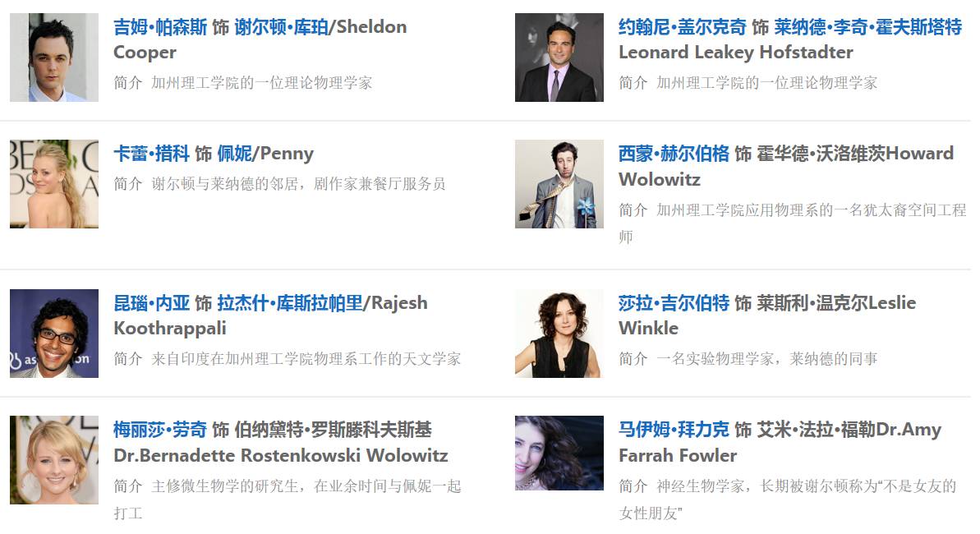Open the photo beside Leslie Winkle
The width and height of the screenshot is (980, 534).
point(559,334)
